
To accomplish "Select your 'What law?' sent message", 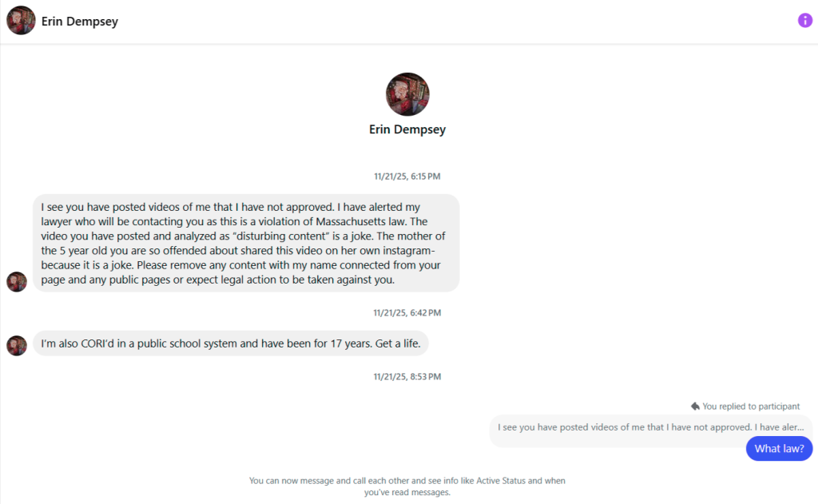I will (779, 448).
